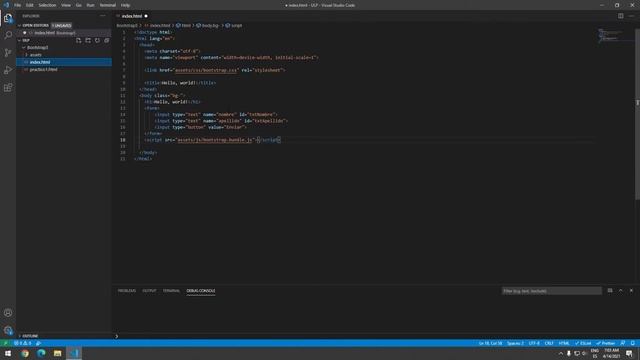Open errors and warnings count in the status bar

click(23, 343)
